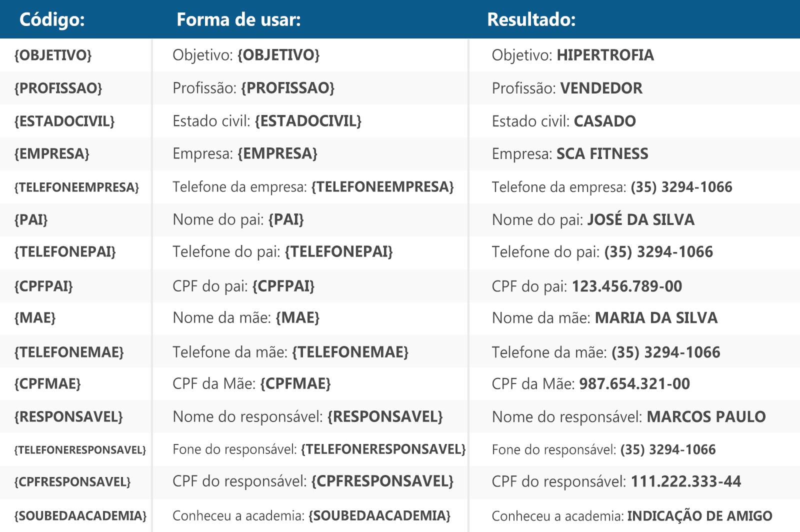Select the {EMPRESA} code cell
The image size is (800, 532).
coord(52,153)
